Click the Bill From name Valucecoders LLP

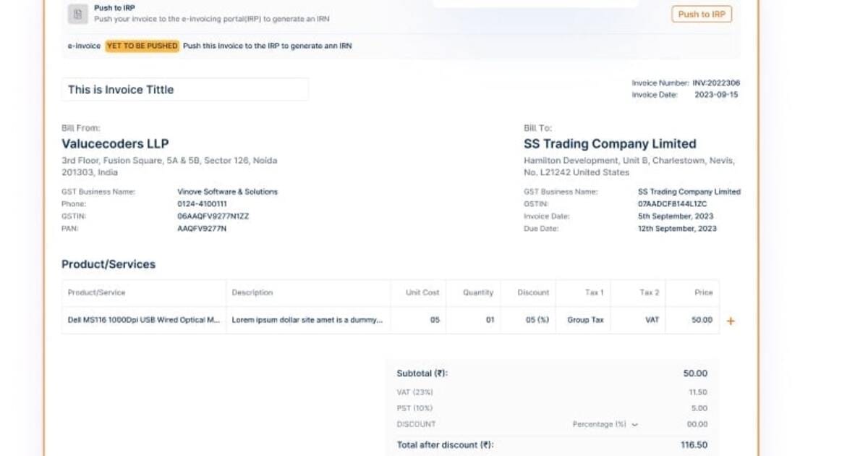coord(115,144)
